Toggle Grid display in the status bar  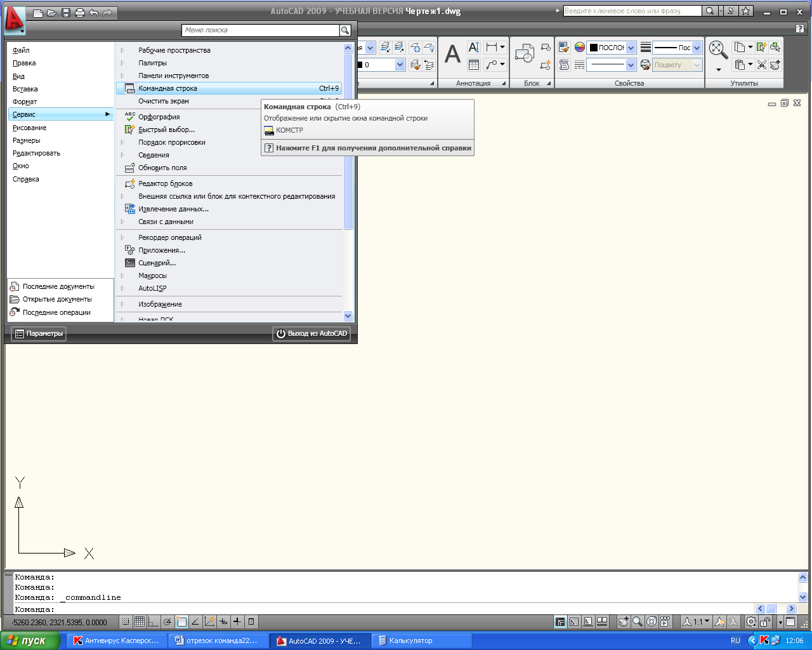coord(140,622)
